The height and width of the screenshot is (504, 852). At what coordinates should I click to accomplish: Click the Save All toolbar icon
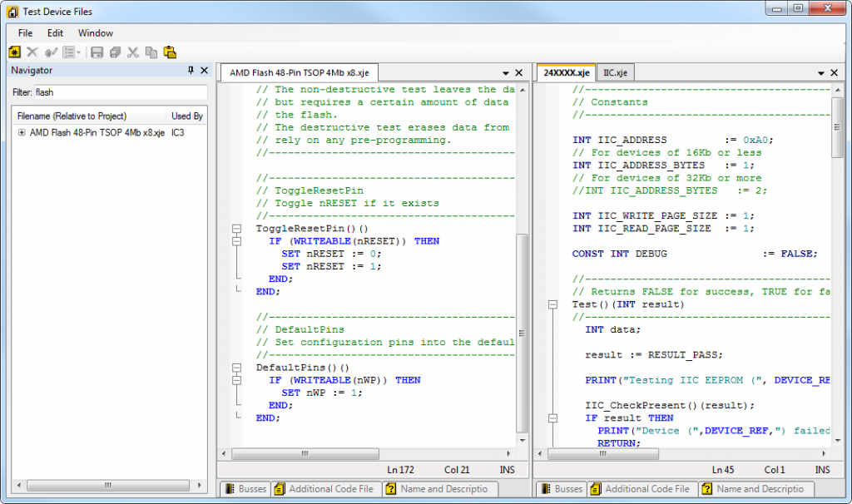114,52
